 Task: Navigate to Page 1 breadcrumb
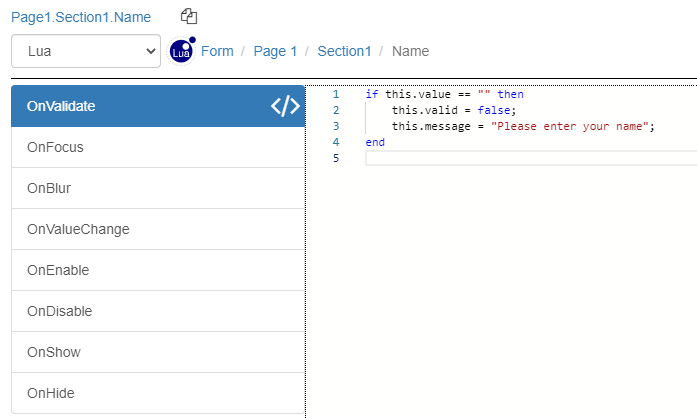click(275, 52)
